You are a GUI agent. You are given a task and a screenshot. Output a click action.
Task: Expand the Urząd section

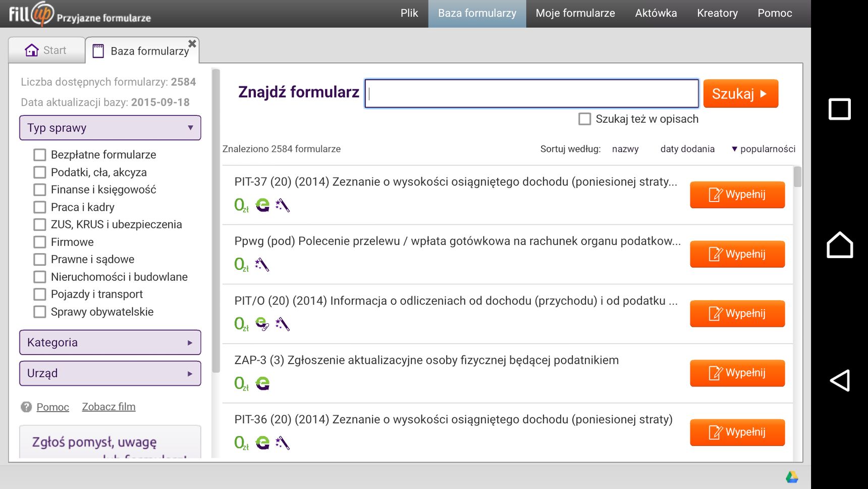110,373
